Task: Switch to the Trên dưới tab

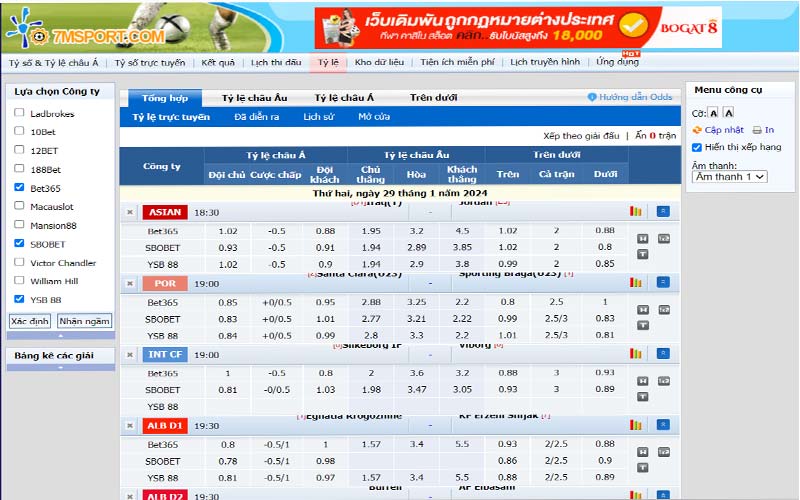Action: [433, 97]
